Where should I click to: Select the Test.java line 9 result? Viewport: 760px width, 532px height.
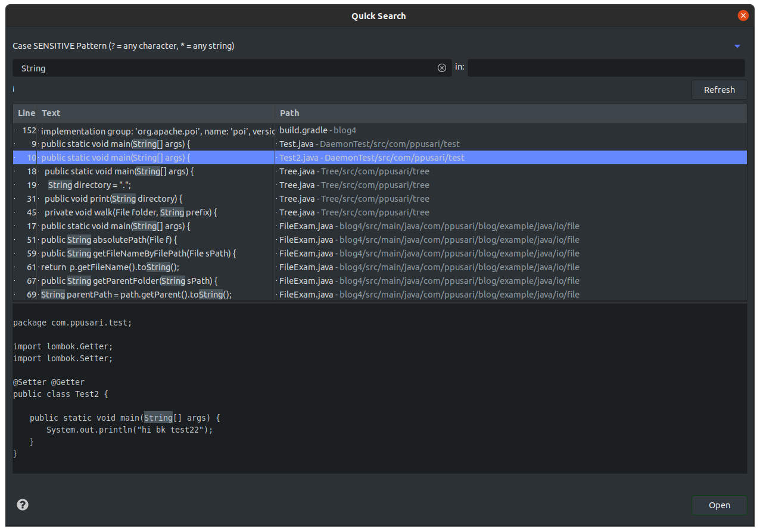click(x=380, y=144)
